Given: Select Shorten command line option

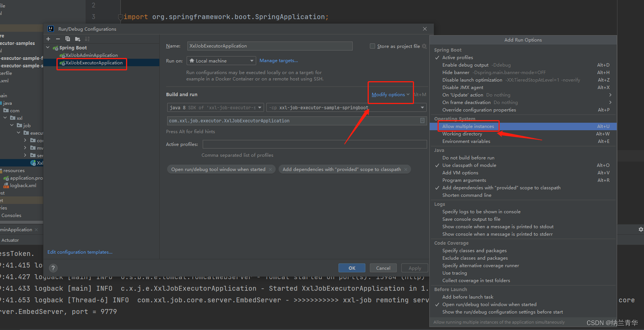Looking at the screenshot, I should click(523, 195).
